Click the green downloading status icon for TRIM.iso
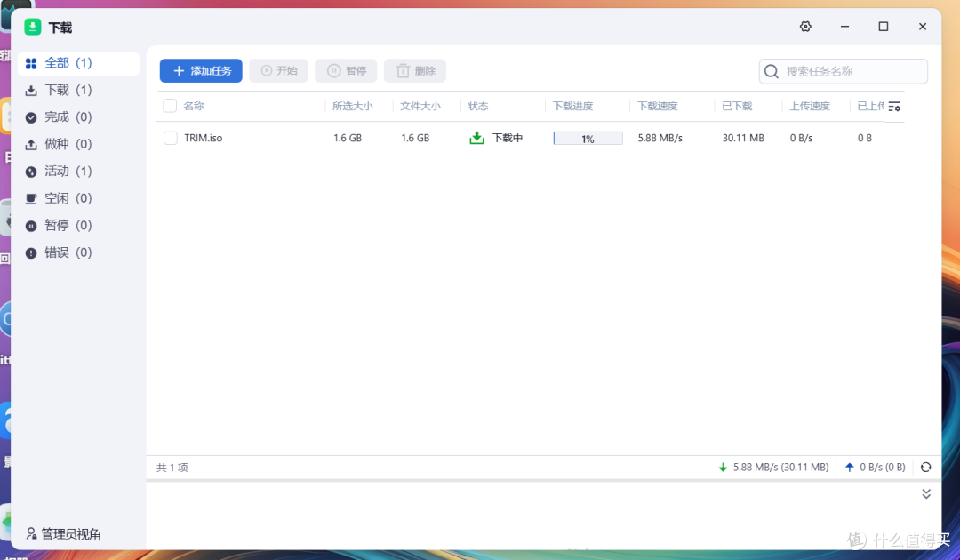The width and height of the screenshot is (960, 560). coord(476,138)
